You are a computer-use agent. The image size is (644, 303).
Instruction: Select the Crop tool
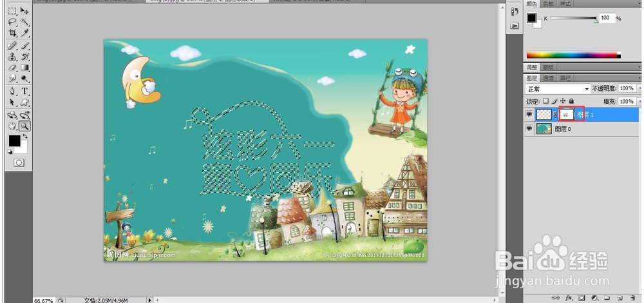[13, 32]
